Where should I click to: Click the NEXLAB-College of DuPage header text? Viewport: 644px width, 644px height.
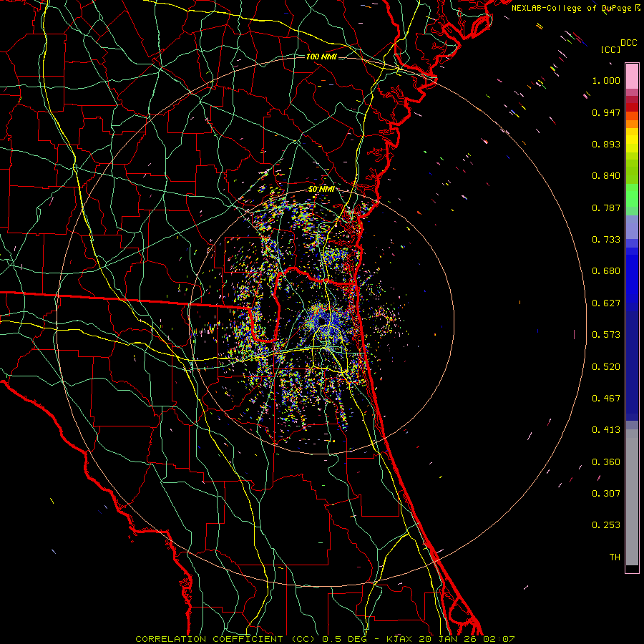pos(575,8)
